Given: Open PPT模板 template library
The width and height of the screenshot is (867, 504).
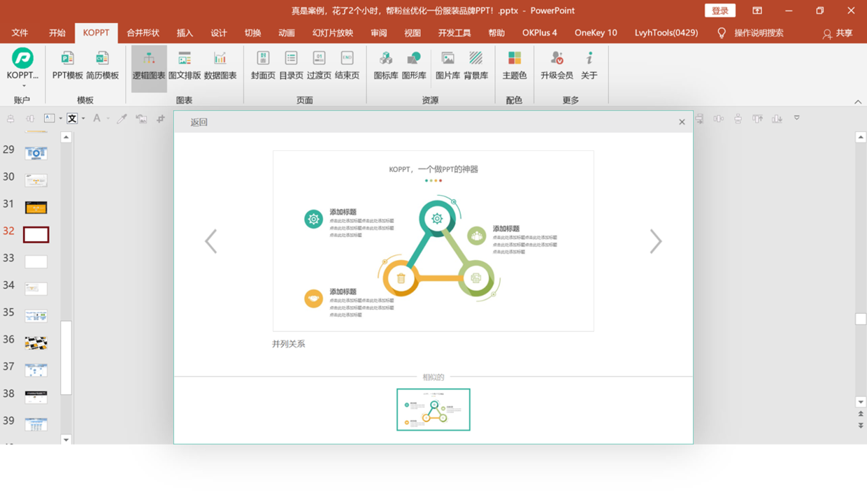Looking at the screenshot, I should 67,66.
